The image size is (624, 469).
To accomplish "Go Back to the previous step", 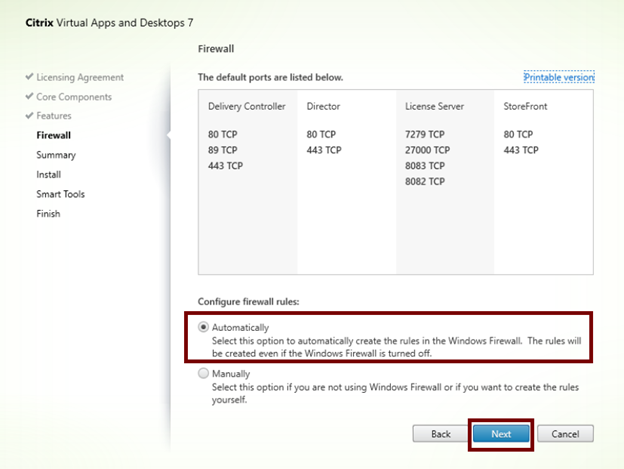I will pyautogui.click(x=441, y=434).
